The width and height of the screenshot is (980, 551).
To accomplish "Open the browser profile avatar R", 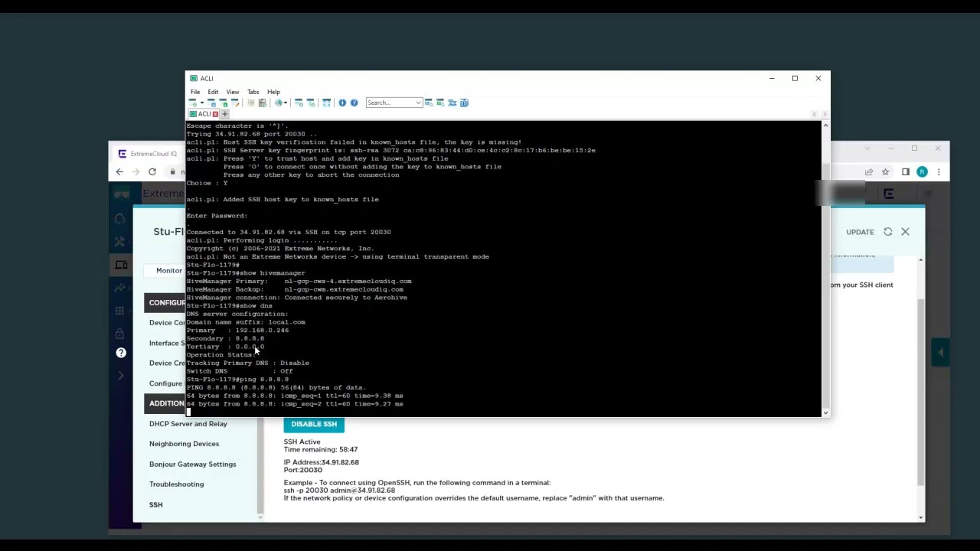I will [923, 172].
